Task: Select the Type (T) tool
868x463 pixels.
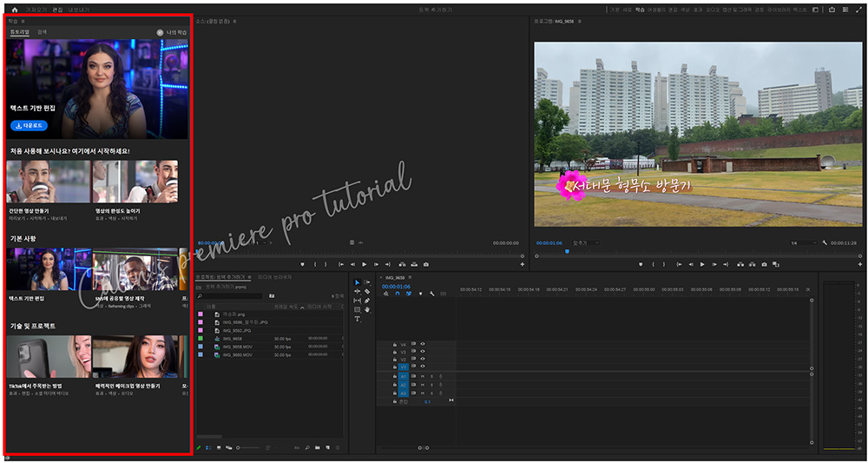Action: tap(357, 319)
